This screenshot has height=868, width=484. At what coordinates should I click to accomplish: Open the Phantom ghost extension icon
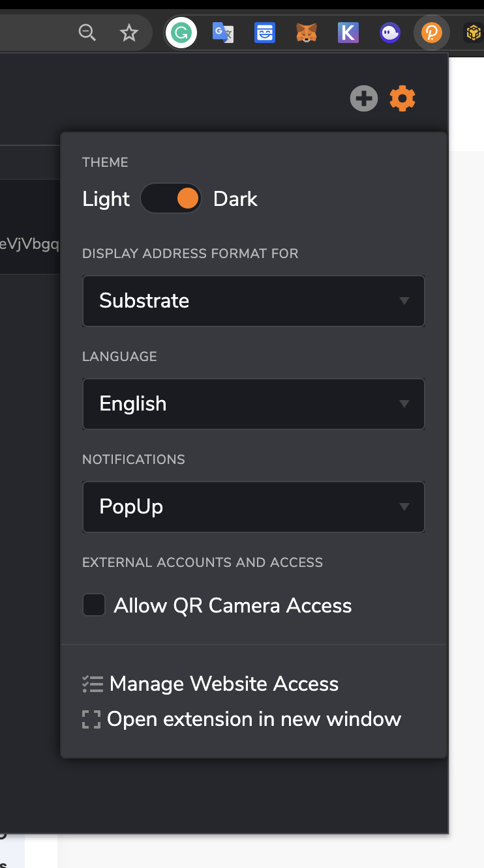(390, 33)
